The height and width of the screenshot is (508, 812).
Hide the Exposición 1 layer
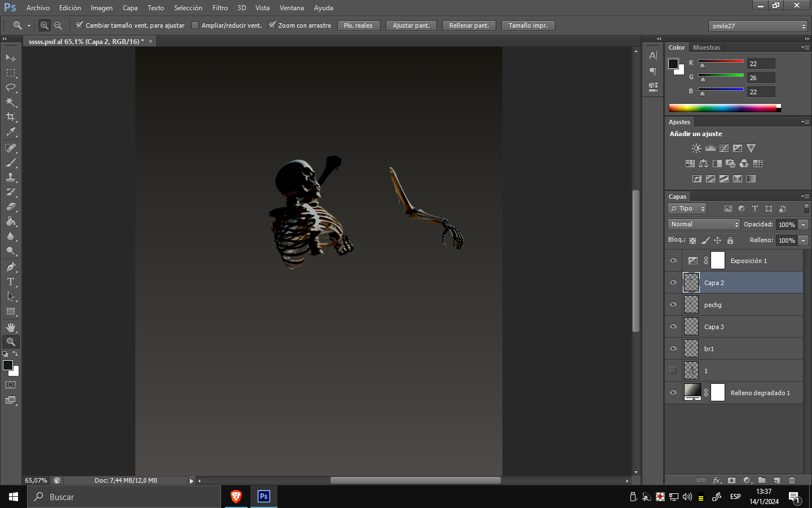pos(673,261)
